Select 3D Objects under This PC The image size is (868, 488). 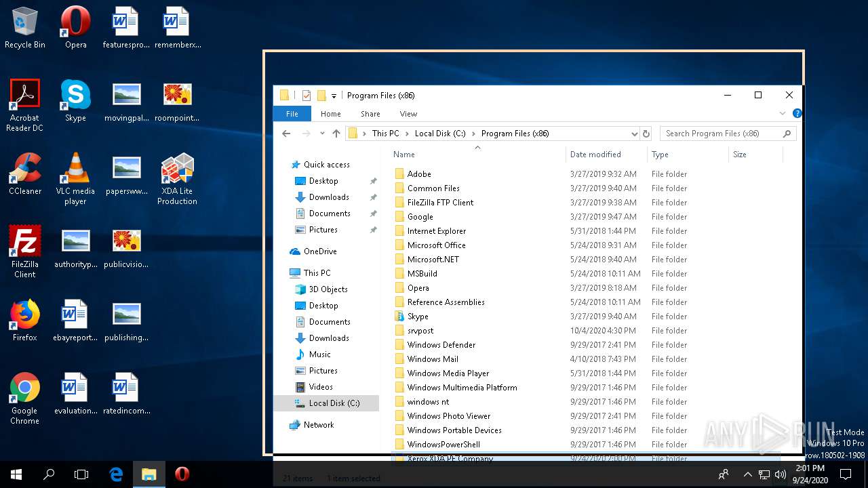pos(328,289)
